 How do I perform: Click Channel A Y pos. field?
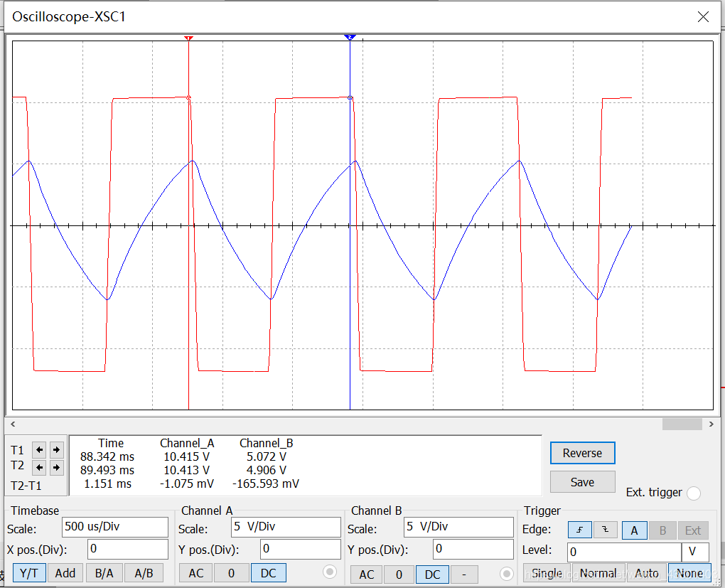click(x=301, y=549)
